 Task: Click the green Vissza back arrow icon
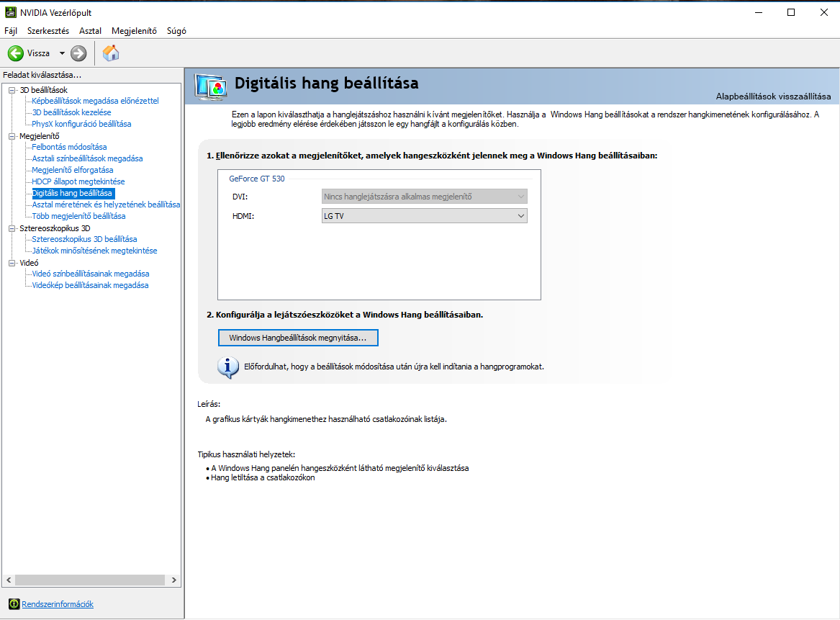pyautogui.click(x=16, y=53)
